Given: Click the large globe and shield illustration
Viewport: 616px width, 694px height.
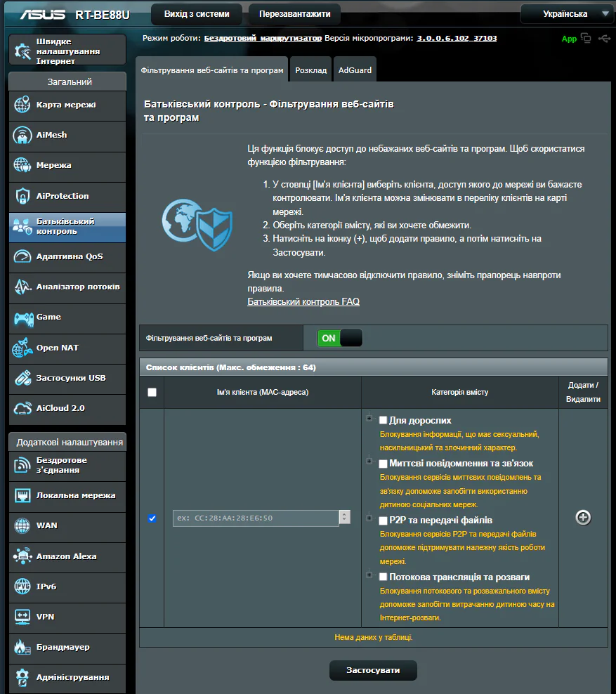Looking at the screenshot, I should [197, 224].
